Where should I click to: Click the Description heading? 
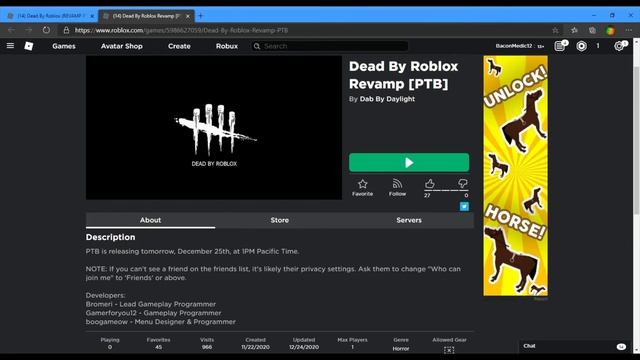pos(110,237)
